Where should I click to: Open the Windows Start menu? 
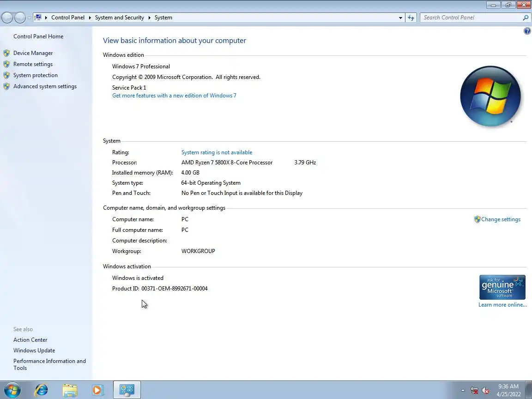coord(12,390)
